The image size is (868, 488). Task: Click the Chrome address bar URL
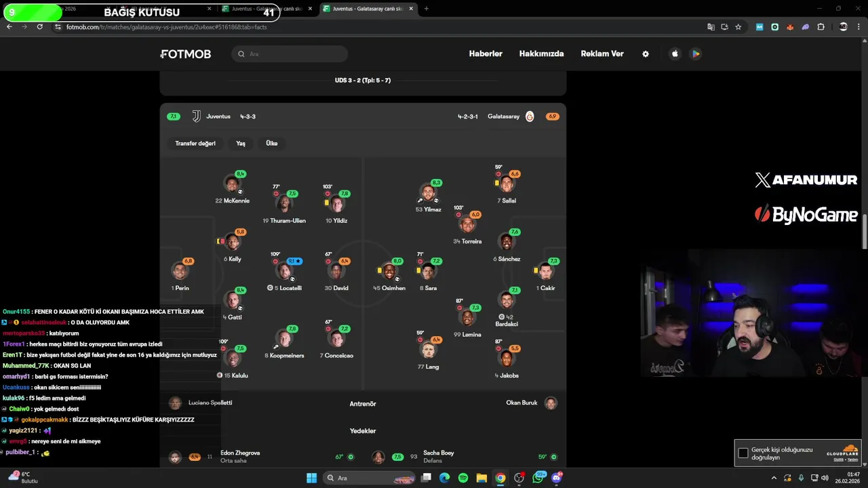tap(167, 27)
